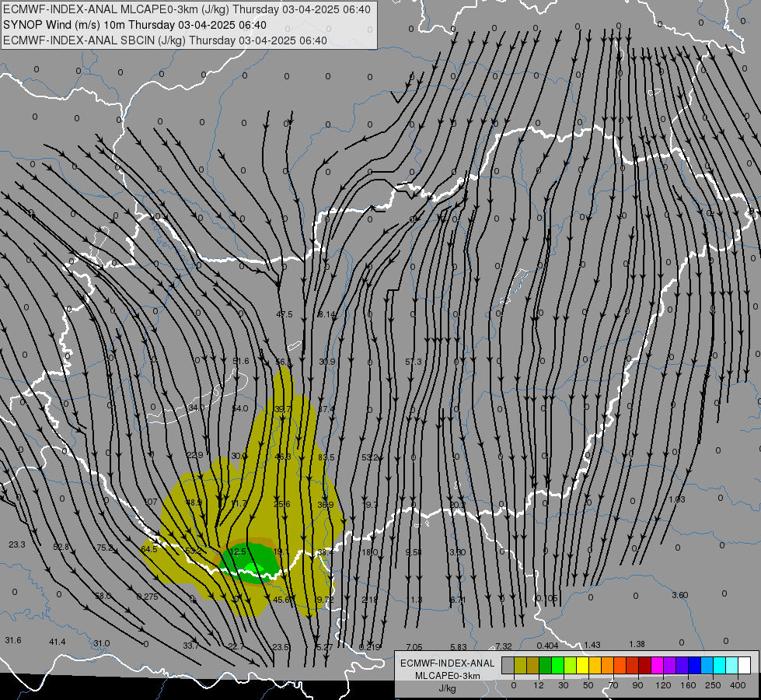The image size is (761, 700).
Task: Select the dark red legend swatch
Action: pos(644,665)
